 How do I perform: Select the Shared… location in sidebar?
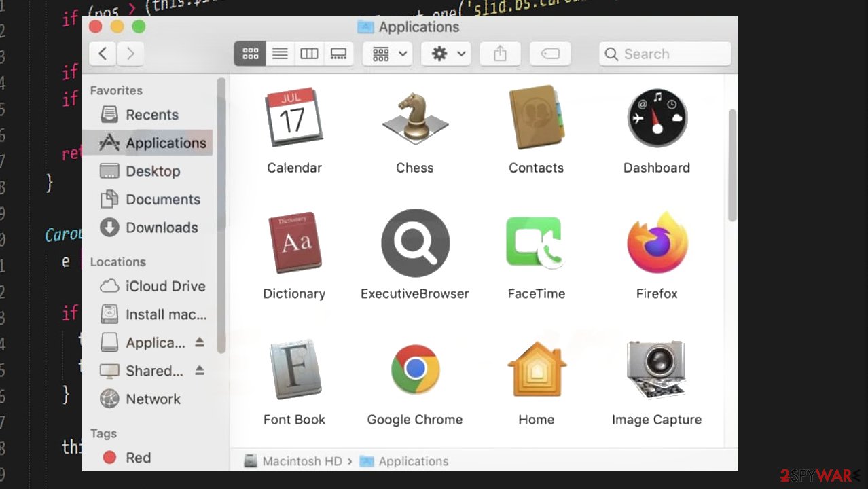tap(142, 371)
